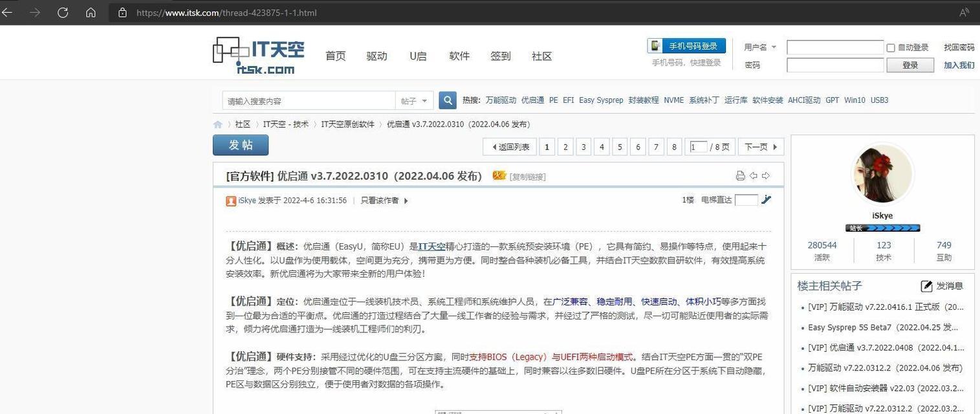Click the 123 技术 stat
980x414 pixels.
tap(884, 251)
